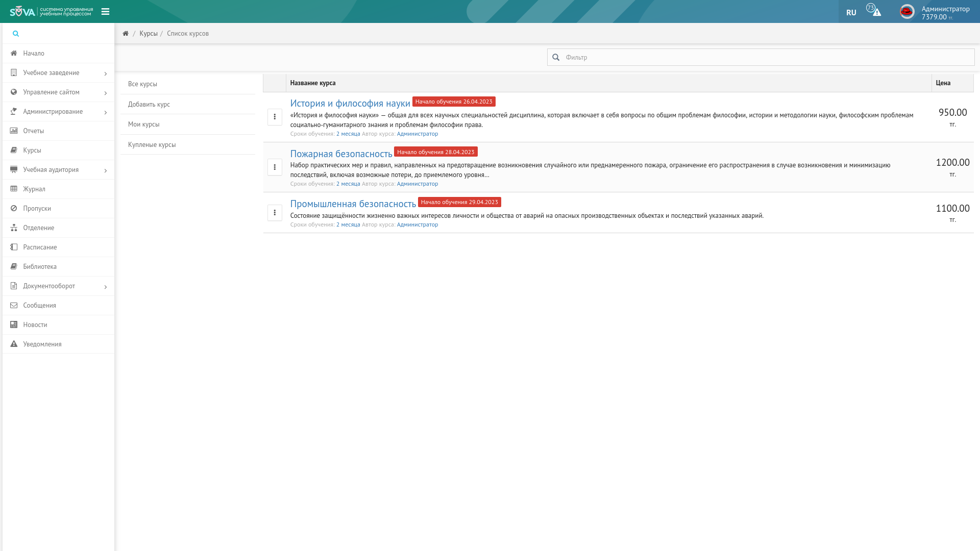The width and height of the screenshot is (980, 551).
Task: Expand Учебное заведение submenu chevron
Action: click(x=106, y=73)
